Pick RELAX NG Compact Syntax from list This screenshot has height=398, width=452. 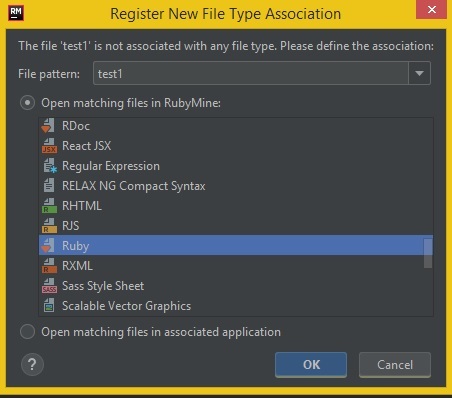pos(236,186)
